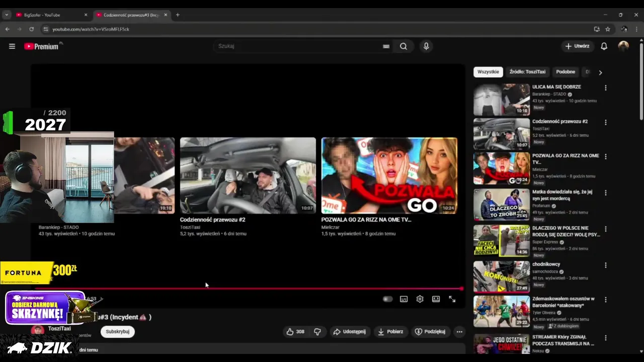The image size is (644, 362).
Task: Close the Codzienność przewozu#3 tab
Action: 166,15
